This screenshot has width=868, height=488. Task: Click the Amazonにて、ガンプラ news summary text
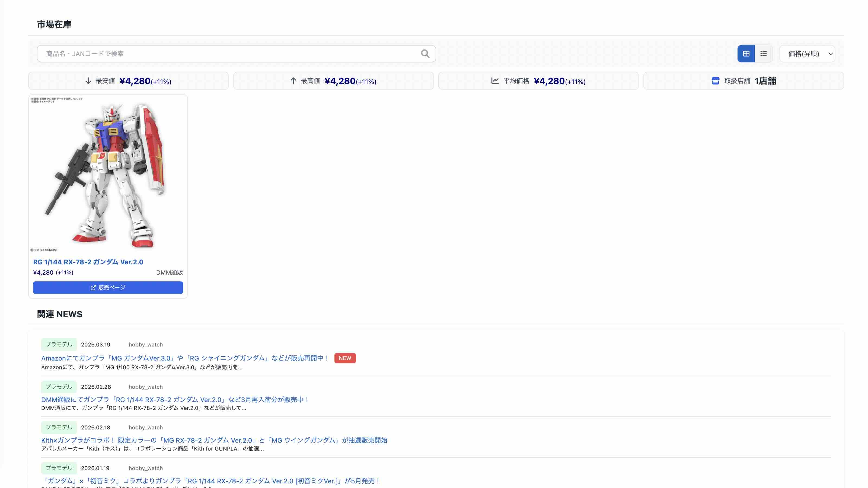point(142,367)
